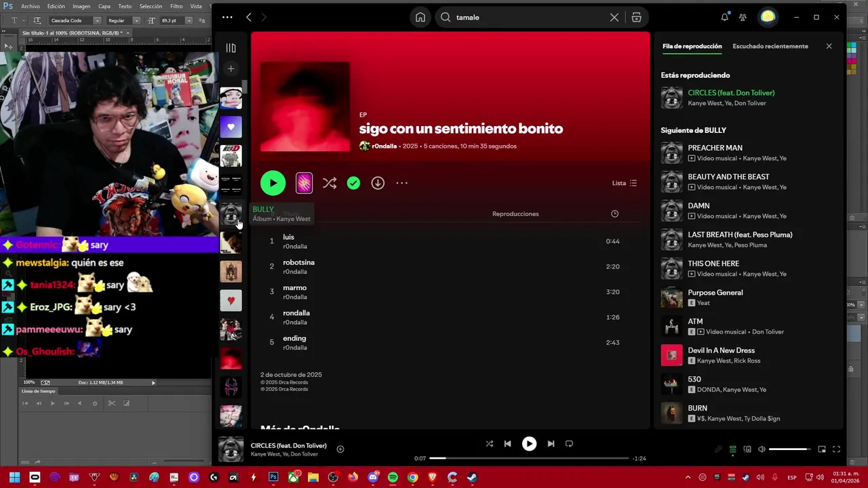Open Windows Start menu
This screenshot has height=488, width=868.
click(15, 477)
